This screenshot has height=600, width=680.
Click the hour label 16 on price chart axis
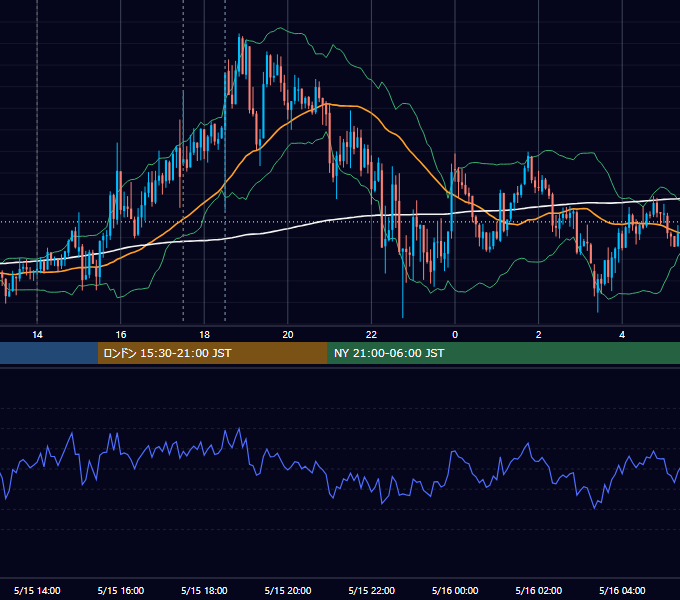(121, 335)
